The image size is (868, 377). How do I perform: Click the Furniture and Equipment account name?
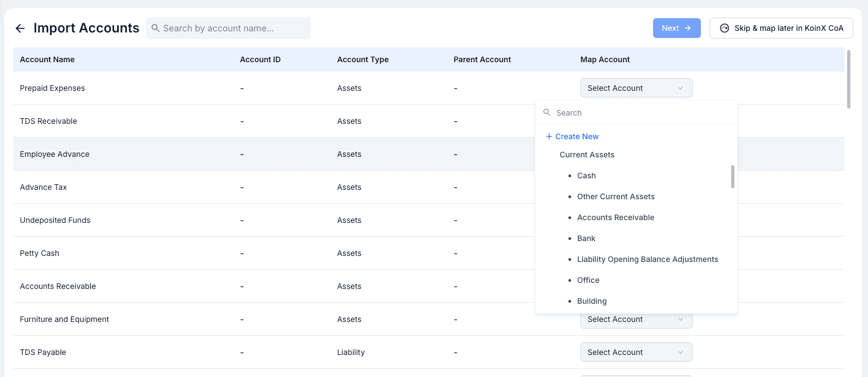[x=64, y=319]
